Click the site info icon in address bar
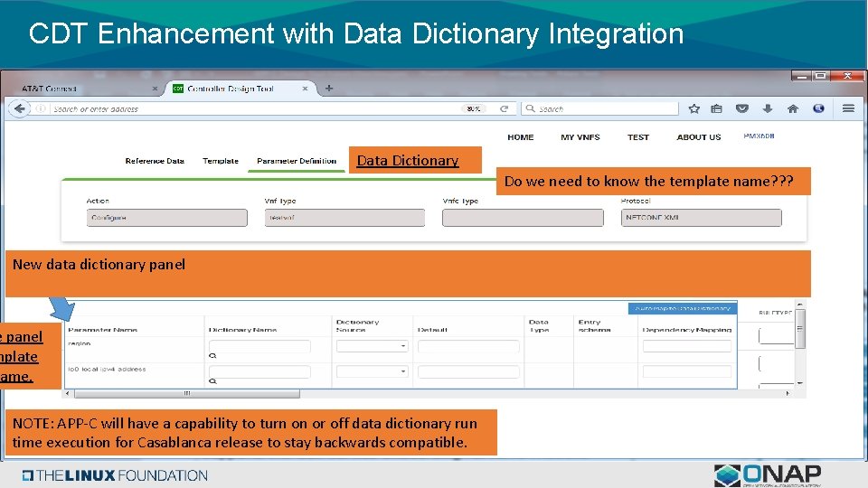Image resolution: width=868 pixels, height=488 pixels. coord(41,109)
